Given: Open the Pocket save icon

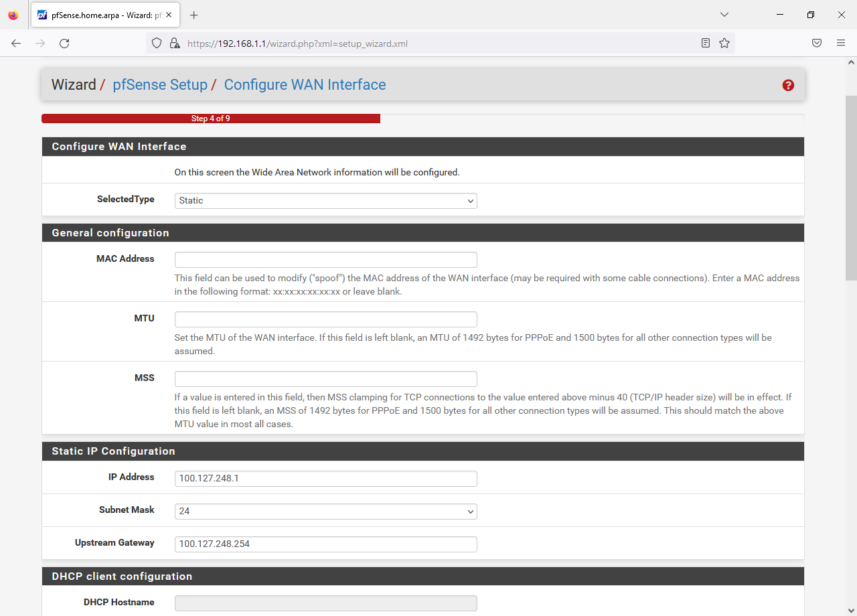Looking at the screenshot, I should click(x=817, y=43).
